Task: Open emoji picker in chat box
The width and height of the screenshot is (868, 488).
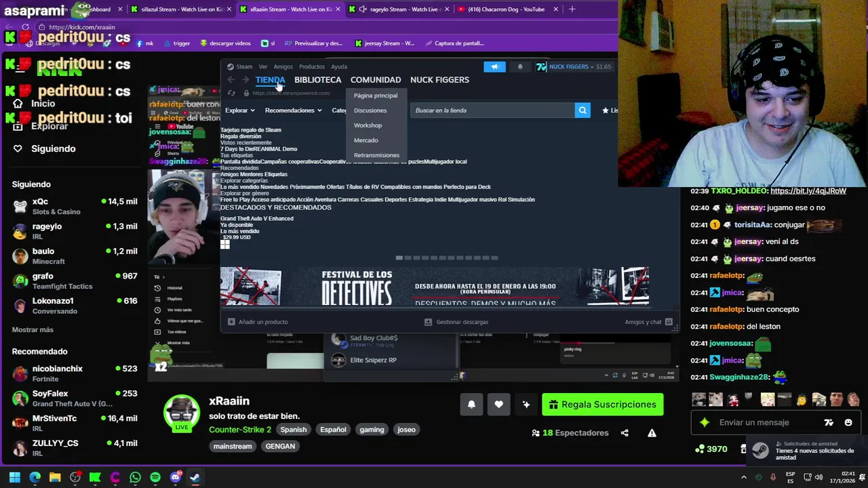Action: pos(848,422)
